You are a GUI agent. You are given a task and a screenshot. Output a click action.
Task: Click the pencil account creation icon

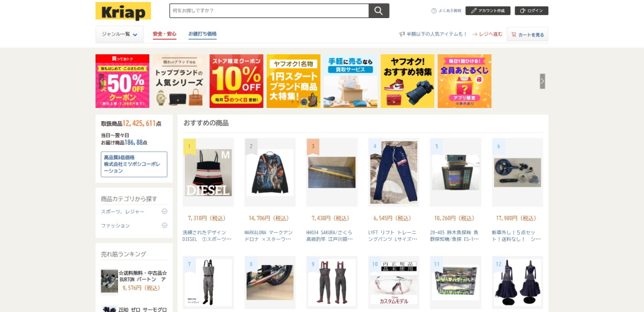click(x=473, y=11)
